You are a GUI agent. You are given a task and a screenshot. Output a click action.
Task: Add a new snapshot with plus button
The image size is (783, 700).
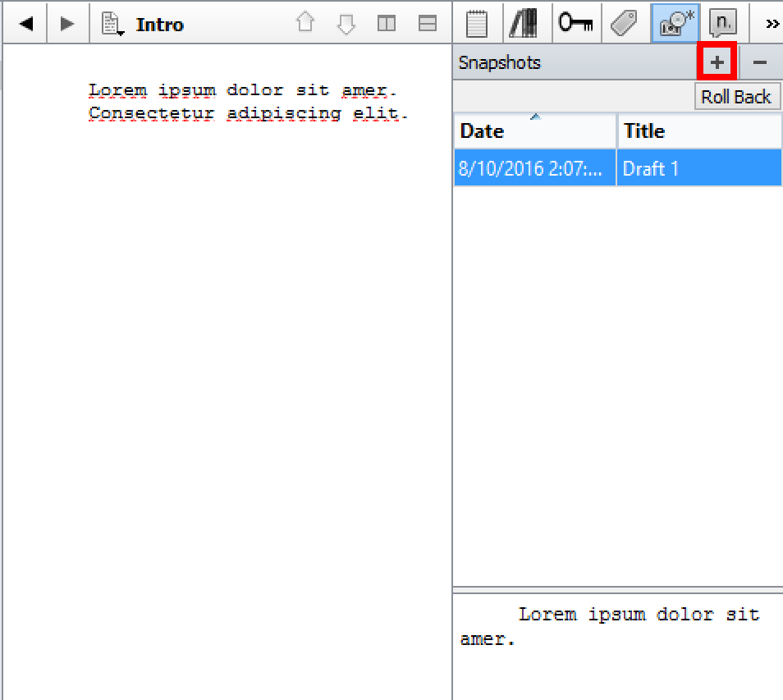point(717,62)
